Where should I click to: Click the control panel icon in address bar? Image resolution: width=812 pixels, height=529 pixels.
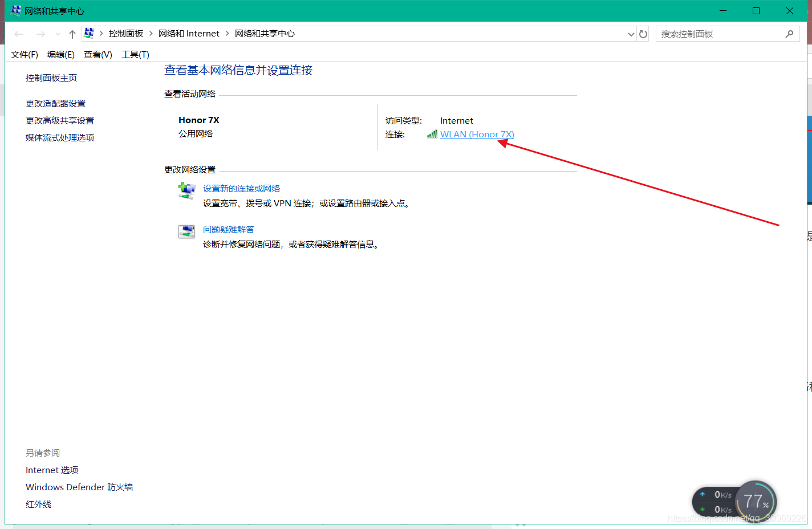(89, 34)
